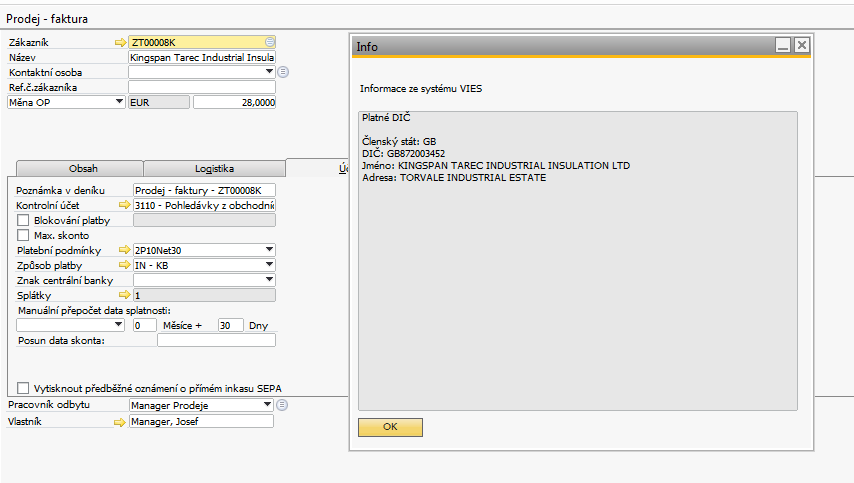Screen dimensions: 854x483
Task: Switch to the Obsah tab
Action: [x=83, y=169]
